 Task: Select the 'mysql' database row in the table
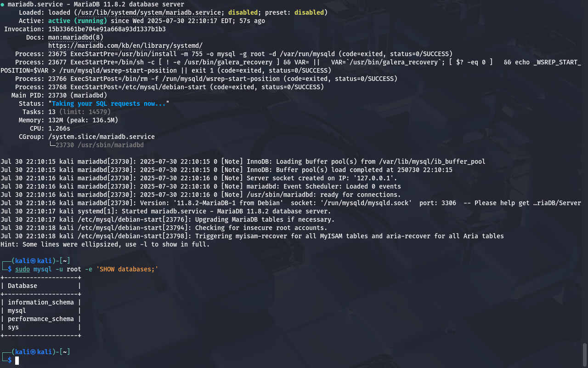pos(41,310)
